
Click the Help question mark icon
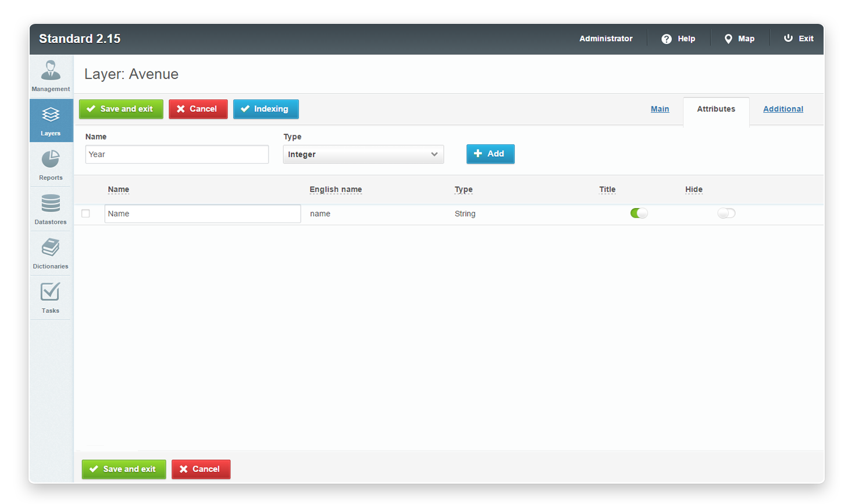(667, 39)
